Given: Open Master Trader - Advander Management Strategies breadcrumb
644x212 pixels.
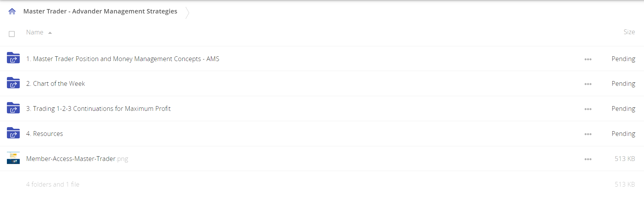Looking at the screenshot, I should pos(100,11).
